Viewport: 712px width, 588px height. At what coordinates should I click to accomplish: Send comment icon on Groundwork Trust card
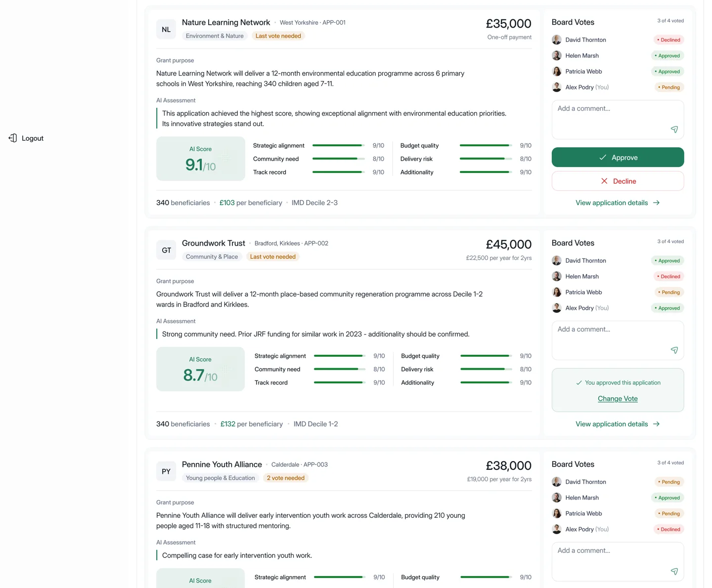pyautogui.click(x=674, y=350)
